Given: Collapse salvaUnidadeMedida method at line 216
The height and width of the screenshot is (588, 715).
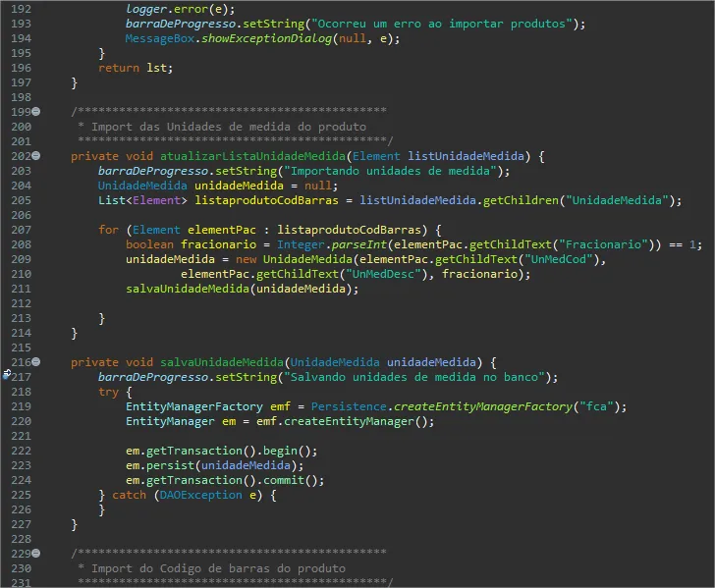Looking at the screenshot, I should click(36, 362).
